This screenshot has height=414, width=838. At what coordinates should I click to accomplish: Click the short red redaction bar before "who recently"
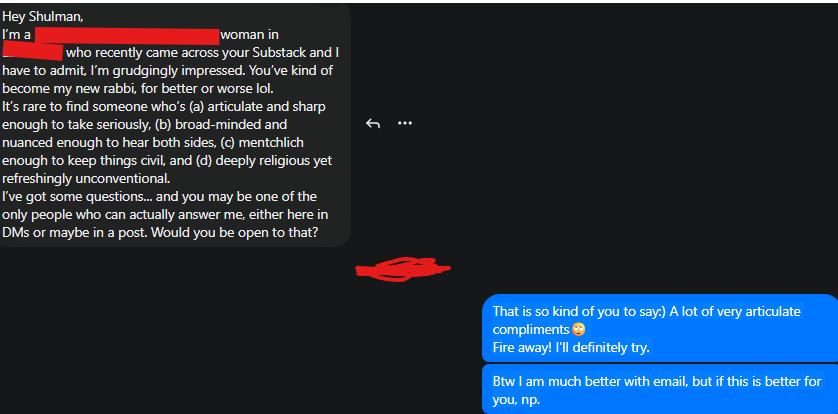click(x=33, y=52)
